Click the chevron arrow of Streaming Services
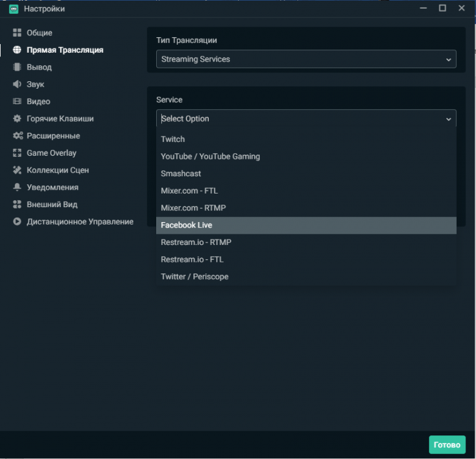 coord(448,60)
